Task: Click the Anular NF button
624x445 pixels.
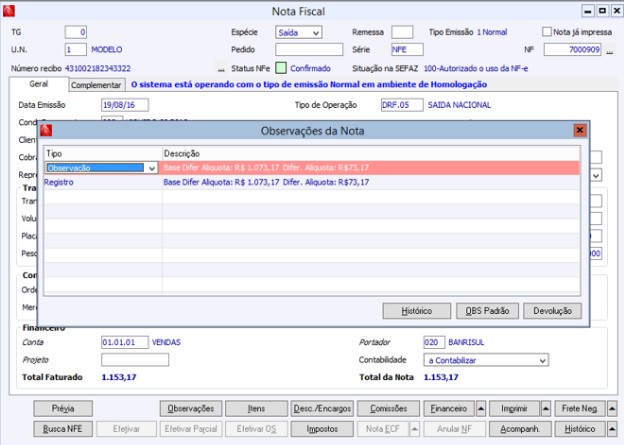Action: click(454, 429)
